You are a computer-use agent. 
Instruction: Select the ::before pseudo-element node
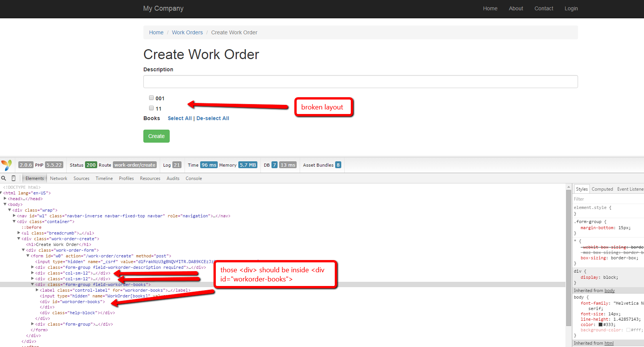point(31,227)
